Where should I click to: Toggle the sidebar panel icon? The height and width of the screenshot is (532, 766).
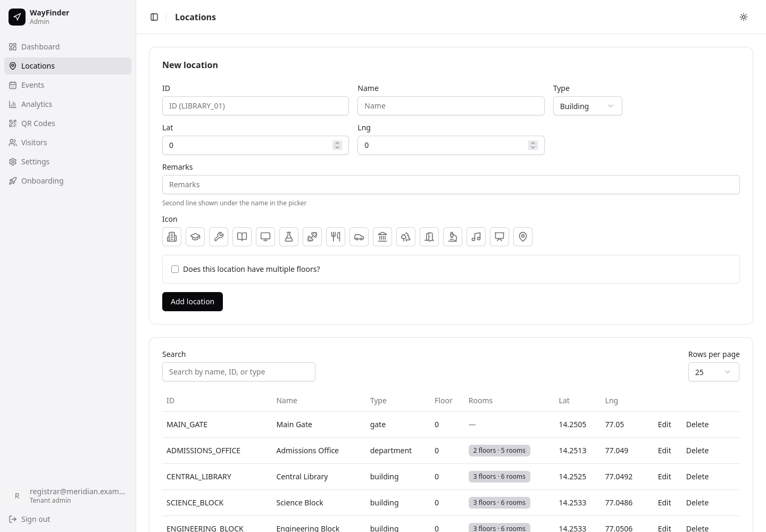154,17
